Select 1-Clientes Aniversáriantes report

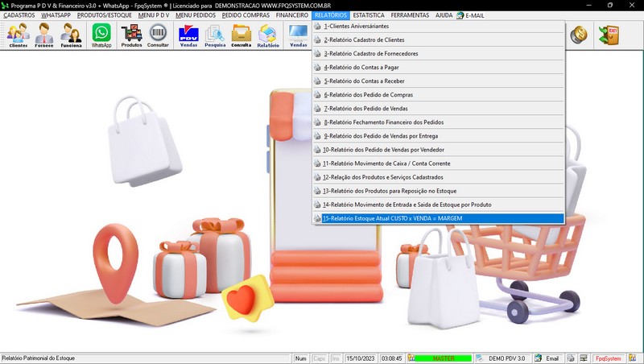[x=438, y=26]
